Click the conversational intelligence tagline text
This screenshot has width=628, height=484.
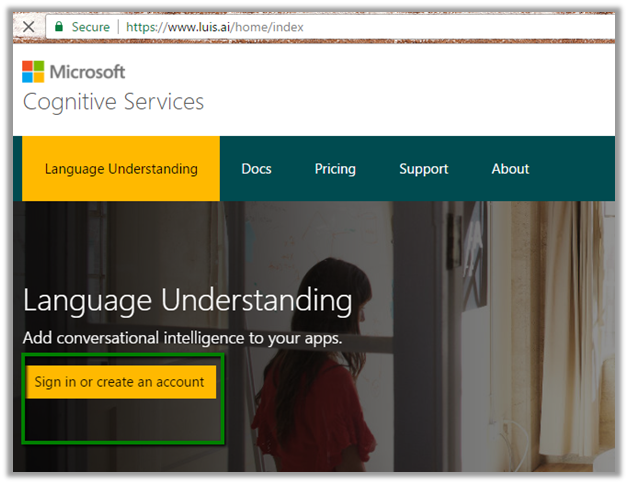[x=182, y=338]
